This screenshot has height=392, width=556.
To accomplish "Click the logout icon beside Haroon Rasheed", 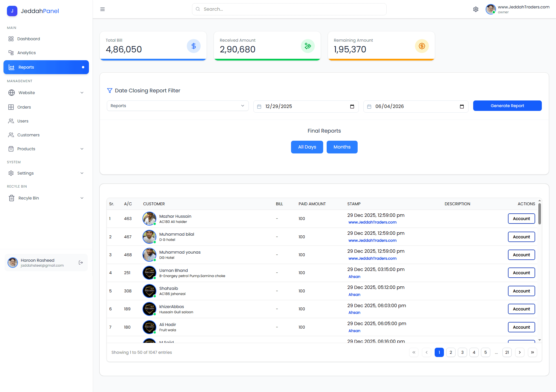I will pyautogui.click(x=81, y=263).
